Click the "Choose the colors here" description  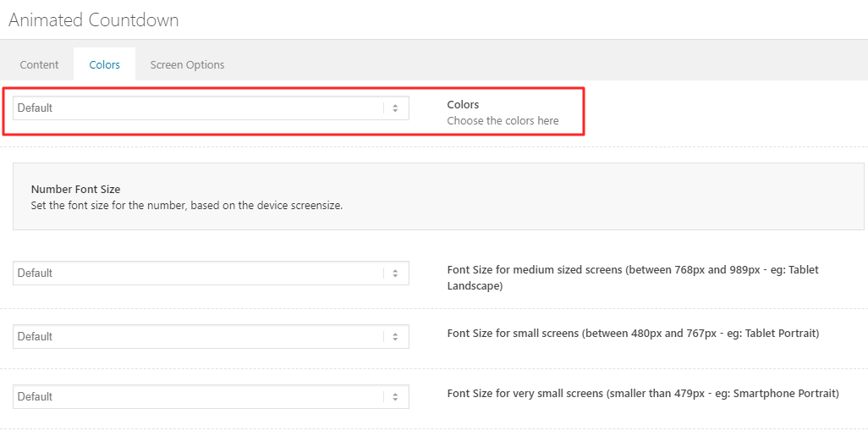tap(503, 121)
